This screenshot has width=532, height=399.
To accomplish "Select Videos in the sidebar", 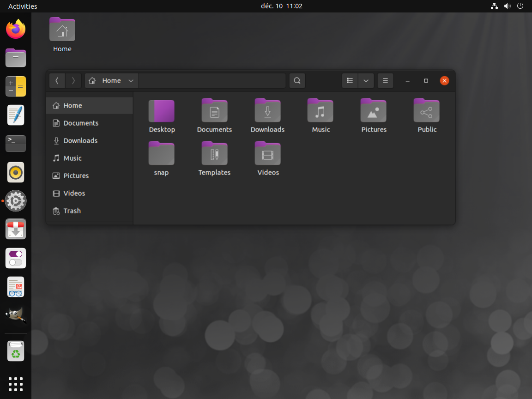I will 90,193.
